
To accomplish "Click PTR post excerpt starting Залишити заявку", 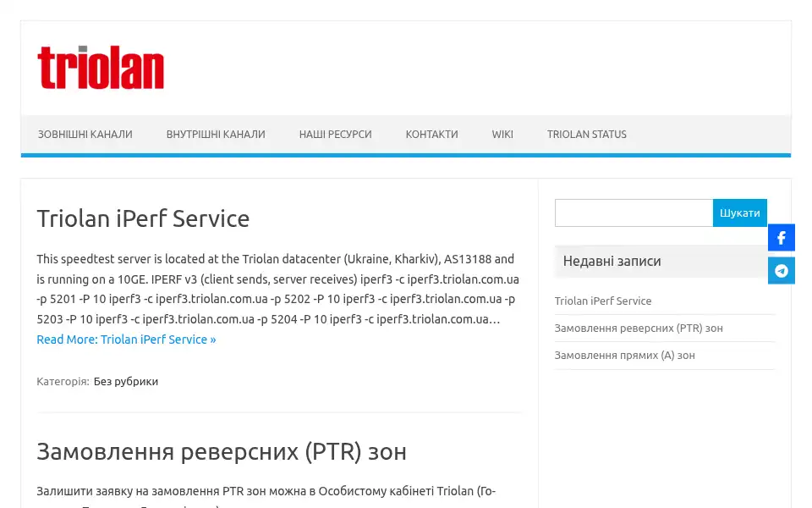I will tap(266, 497).
